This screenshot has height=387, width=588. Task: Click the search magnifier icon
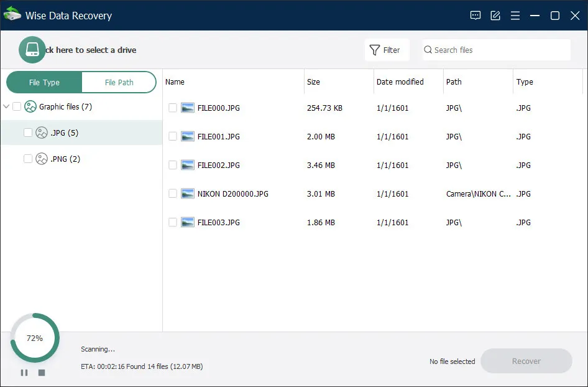point(428,50)
